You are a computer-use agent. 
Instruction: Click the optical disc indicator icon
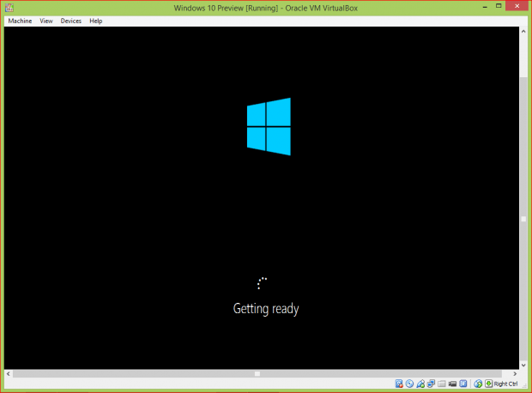(409, 384)
